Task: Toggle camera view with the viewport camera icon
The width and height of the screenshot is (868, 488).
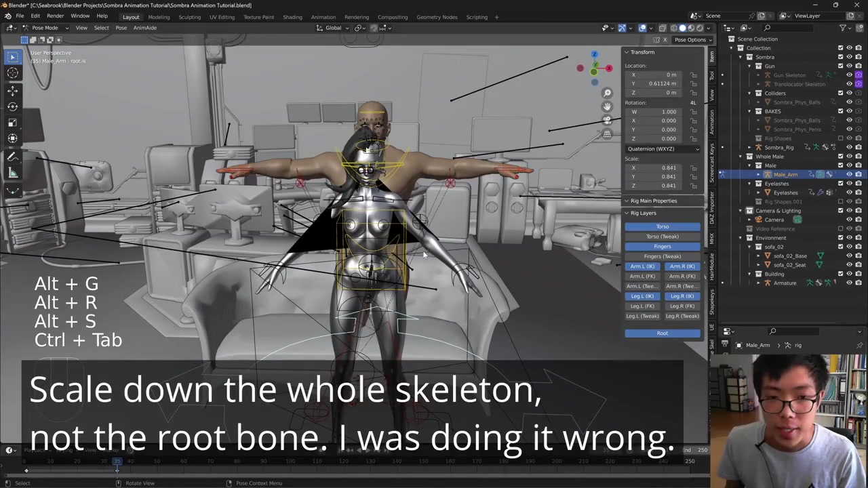Action: (607, 120)
